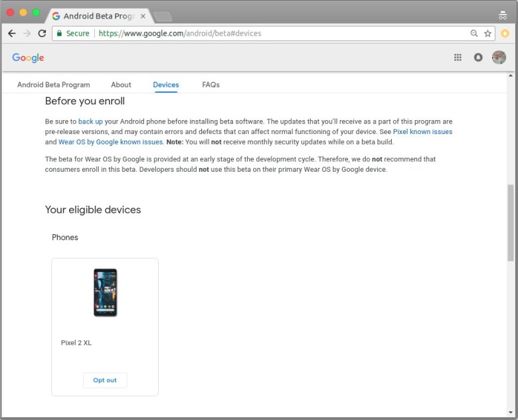The width and height of the screenshot is (518, 420).
Task: Click the scrollbar up arrow
Action: point(511,76)
